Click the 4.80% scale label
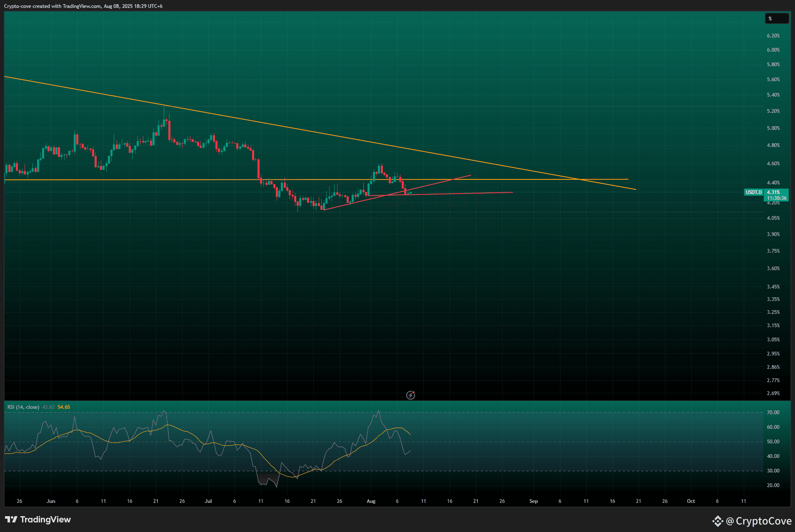This screenshot has width=795, height=532. [773, 145]
